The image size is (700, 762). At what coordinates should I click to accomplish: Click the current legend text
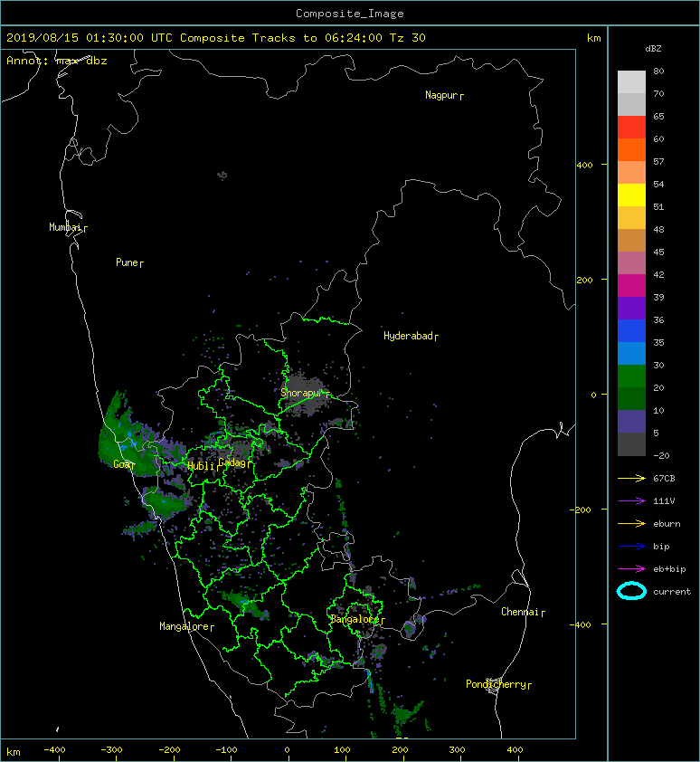click(x=672, y=592)
